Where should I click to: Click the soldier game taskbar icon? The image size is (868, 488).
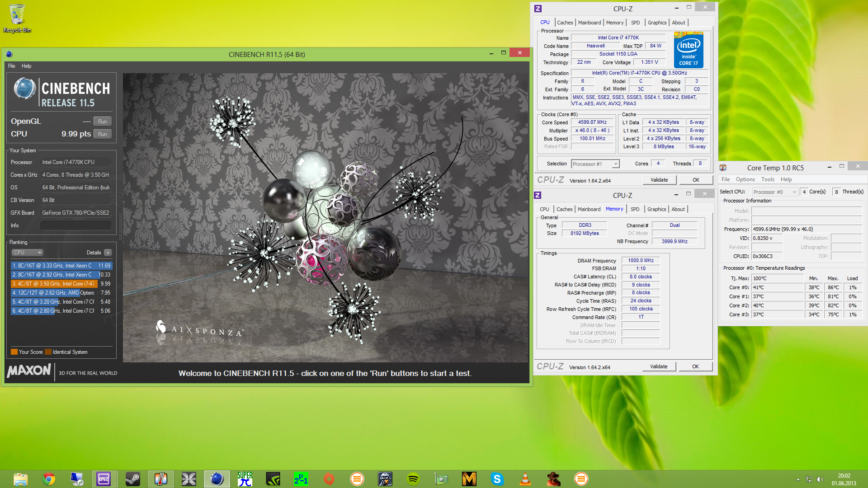pos(385,479)
